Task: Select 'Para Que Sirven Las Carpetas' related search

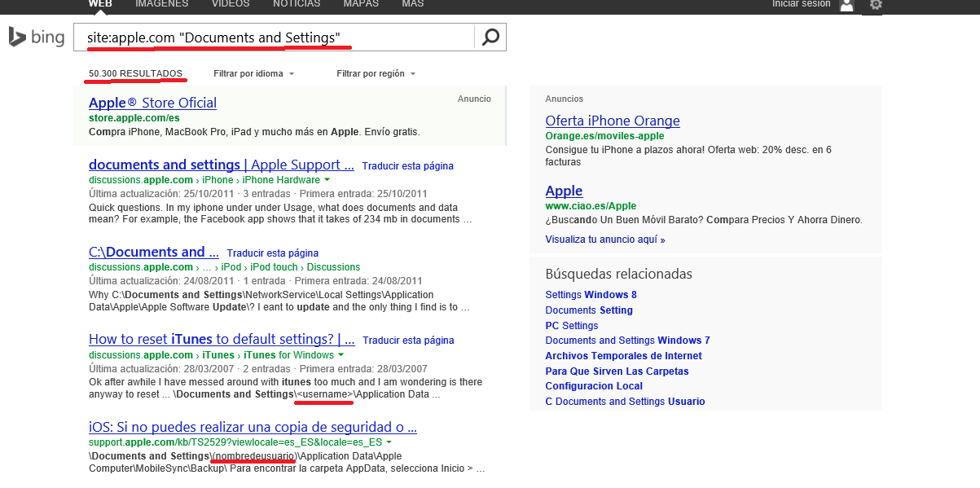Action: pyautogui.click(x=617, y=371)
